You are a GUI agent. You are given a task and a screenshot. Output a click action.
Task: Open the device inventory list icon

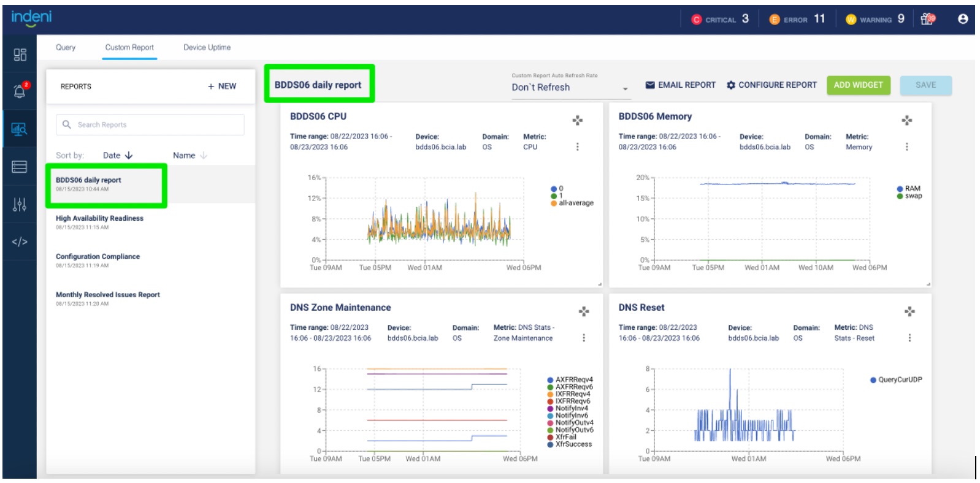20,167
